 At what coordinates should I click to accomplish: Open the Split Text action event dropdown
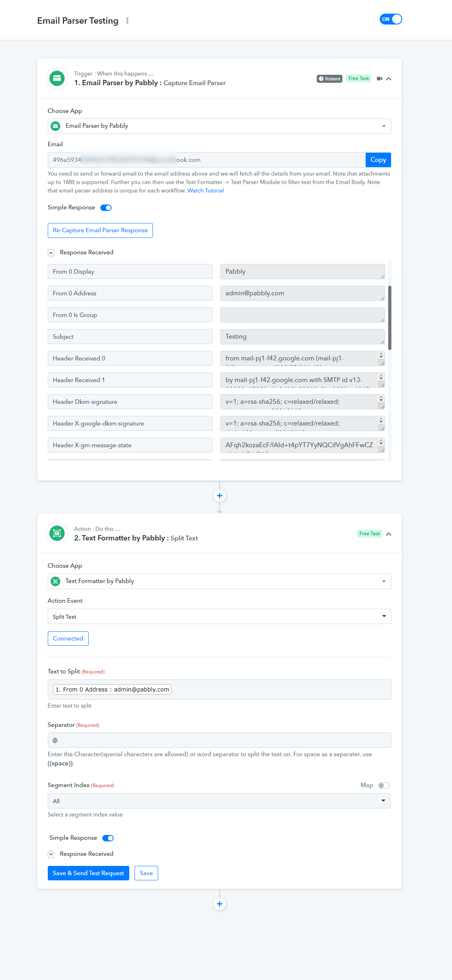tap(219, 617)
